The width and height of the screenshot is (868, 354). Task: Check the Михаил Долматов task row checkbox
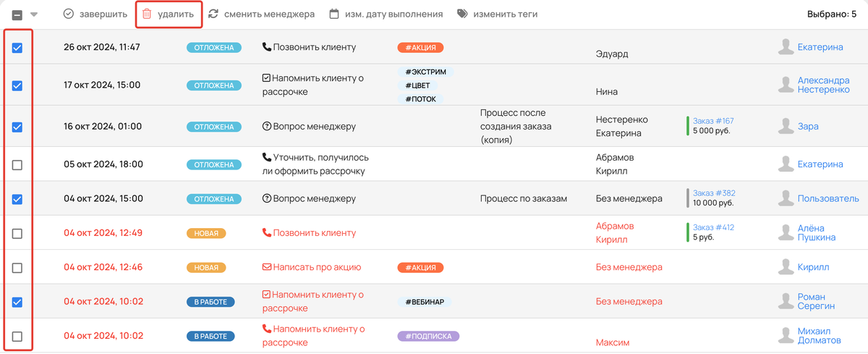(17, 336)
